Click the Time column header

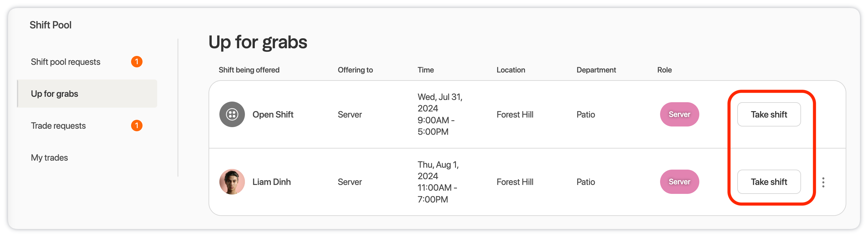[426, 70]
